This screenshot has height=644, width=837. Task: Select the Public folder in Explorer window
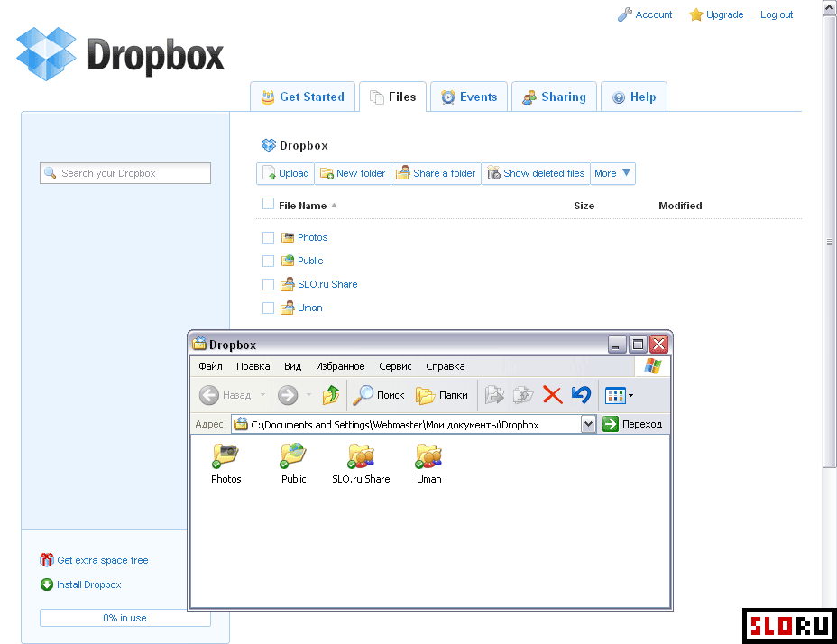[294, 464]
